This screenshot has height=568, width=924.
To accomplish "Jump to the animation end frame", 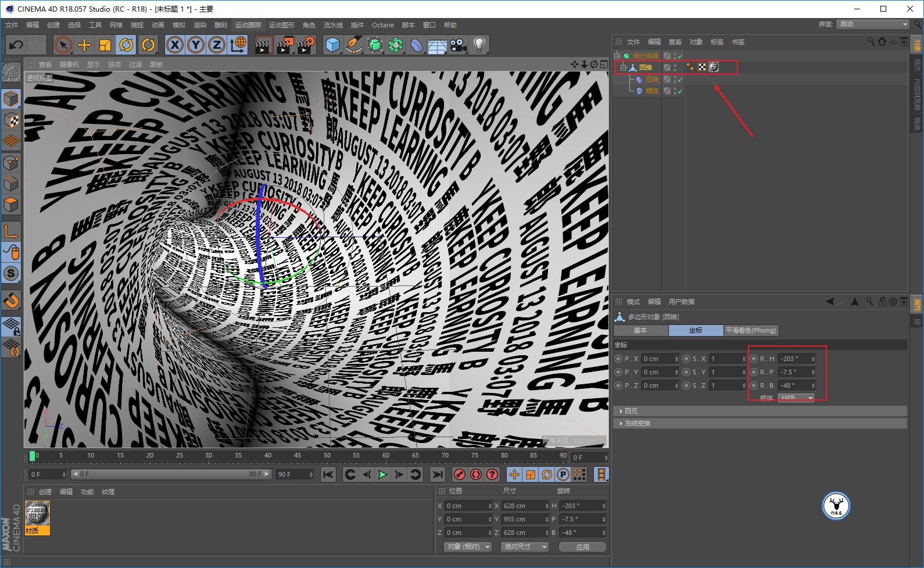I will click(x=438, y=474).
